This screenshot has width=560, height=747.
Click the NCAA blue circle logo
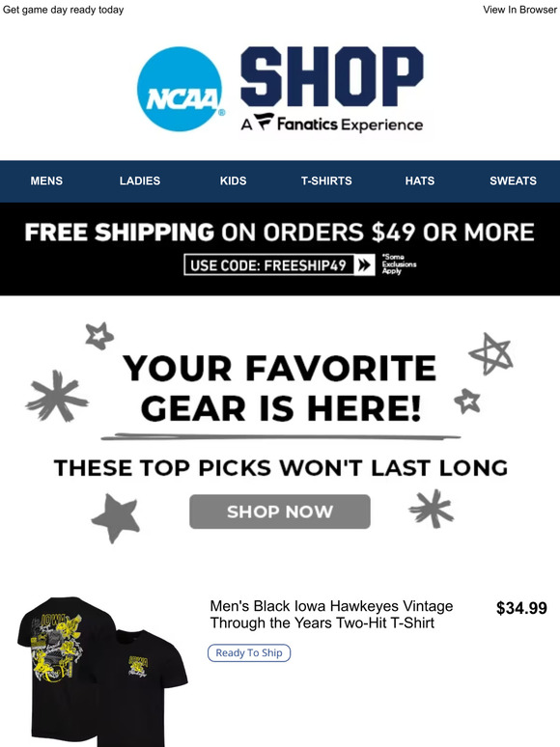pyautogui.click(x=180, y=89)
